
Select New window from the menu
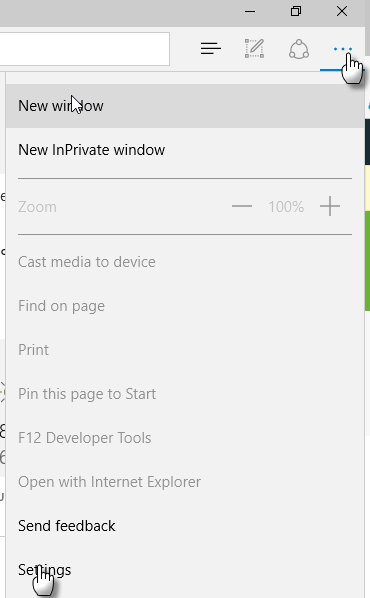(x=185, y=106)
